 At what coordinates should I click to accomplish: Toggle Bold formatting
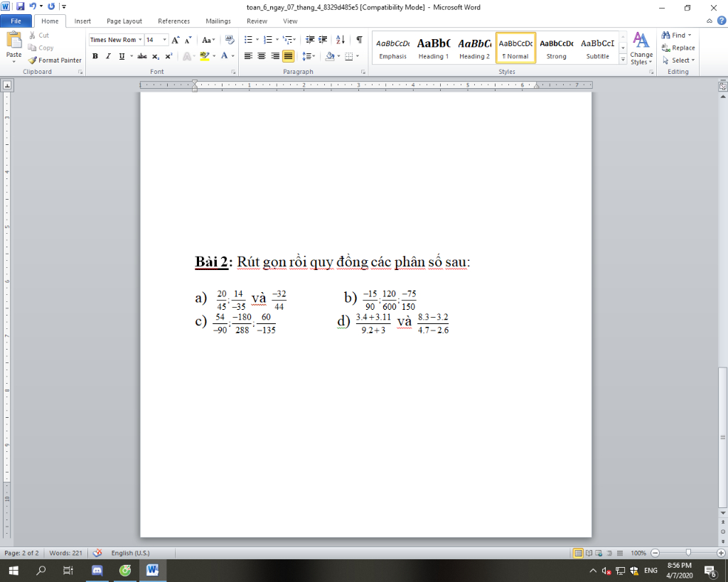[95, 56]
